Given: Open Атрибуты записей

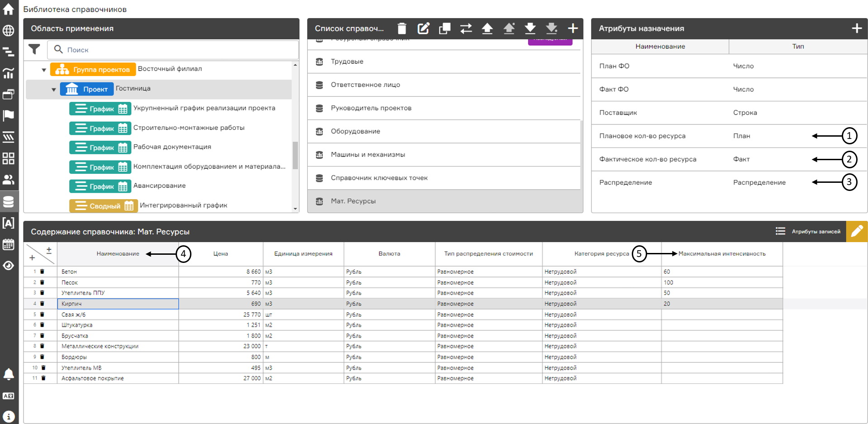Looking at the screenshot, I should click(808, 231).
